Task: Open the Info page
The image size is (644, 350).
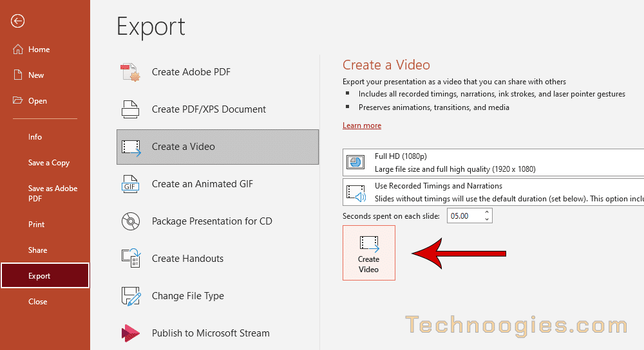Action: (x=45, y=136)
